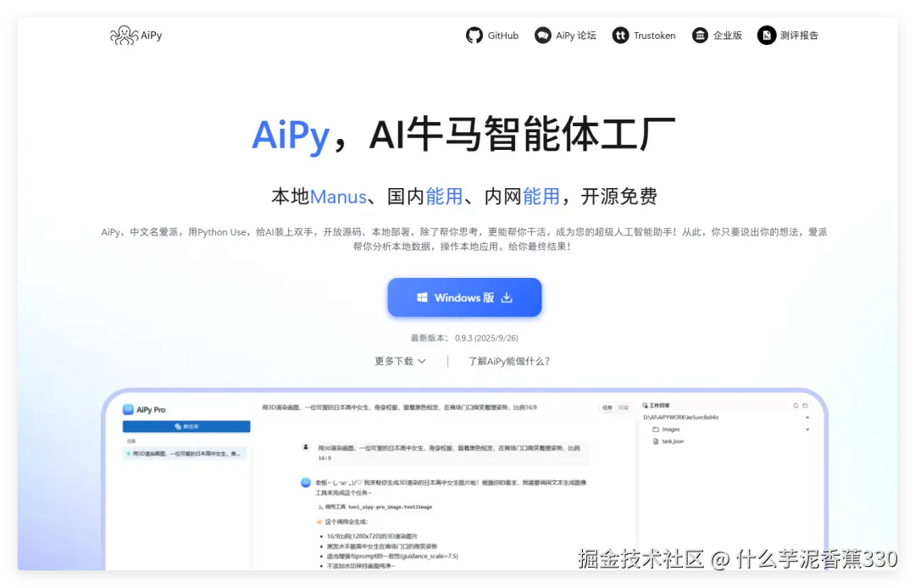This screenshot has width=915, height=588.
Task: Click the user avatar icon in chat
Action: click(305, 447)
